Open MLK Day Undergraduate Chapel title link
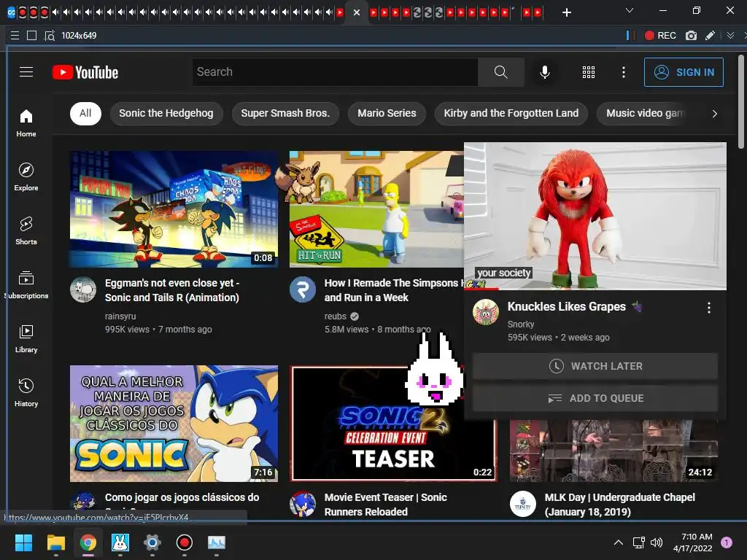Image resolution: width=747 pixels, height=560 pixels. click(x=620, y=505)
